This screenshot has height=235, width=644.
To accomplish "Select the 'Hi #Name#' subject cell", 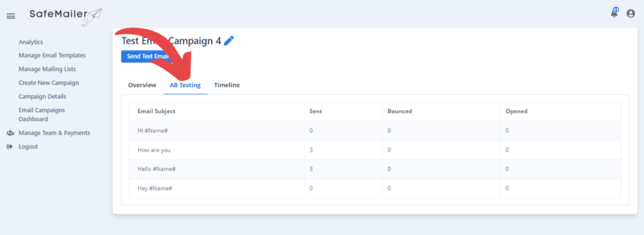I will pyautogui.click(x=216, y=130).
